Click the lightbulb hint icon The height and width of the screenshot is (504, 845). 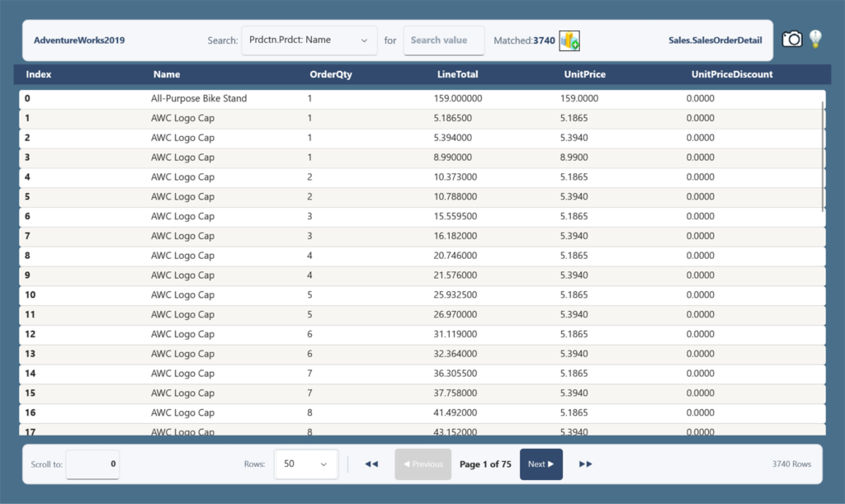click(815, 39)
